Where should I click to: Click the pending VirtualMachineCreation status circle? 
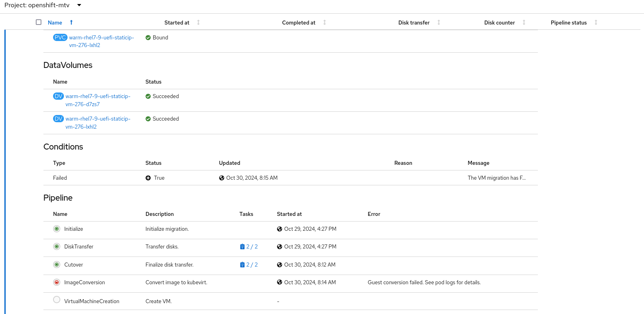coord(57,300)
